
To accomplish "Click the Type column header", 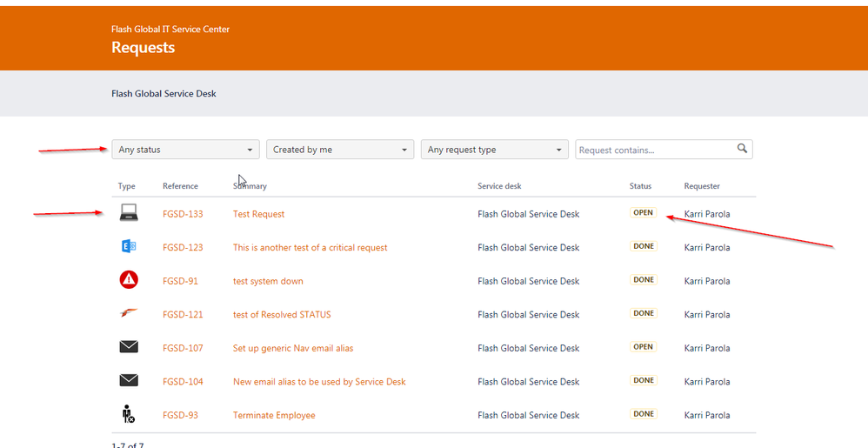I will [x=126, y=186].
